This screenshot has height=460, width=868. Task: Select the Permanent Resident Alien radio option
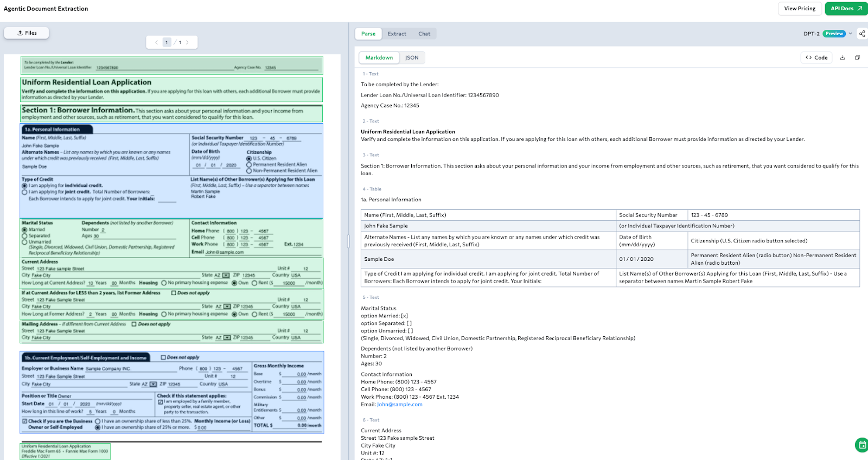249,164
